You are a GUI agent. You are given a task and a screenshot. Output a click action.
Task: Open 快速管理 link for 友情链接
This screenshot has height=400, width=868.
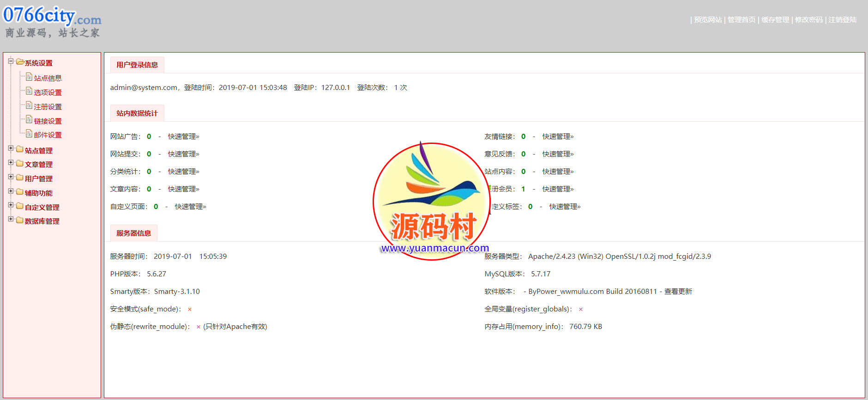tap(558, 137)
